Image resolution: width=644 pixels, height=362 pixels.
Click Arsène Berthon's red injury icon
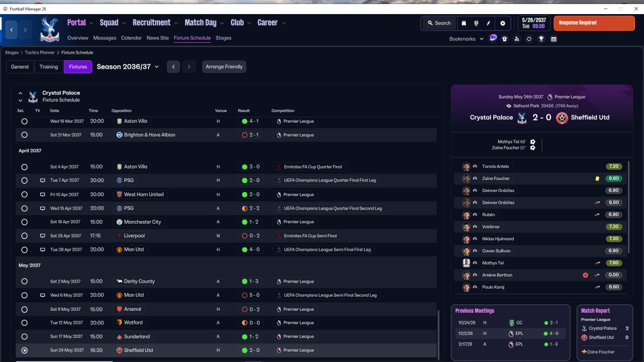point(585,275)
